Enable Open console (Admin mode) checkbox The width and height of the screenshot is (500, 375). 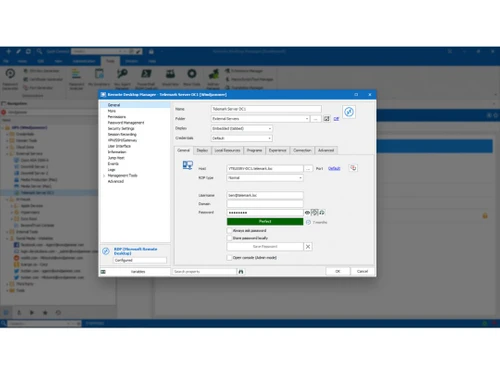point(229,258)
